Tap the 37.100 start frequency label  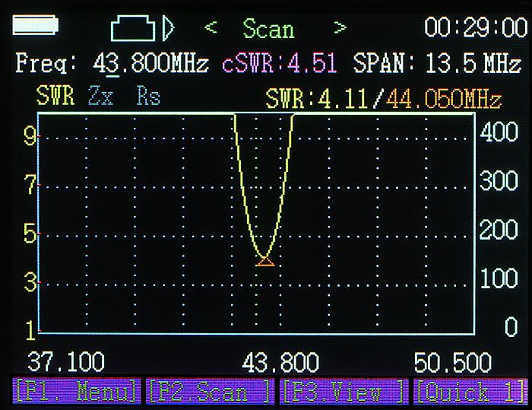click(66, 362)
